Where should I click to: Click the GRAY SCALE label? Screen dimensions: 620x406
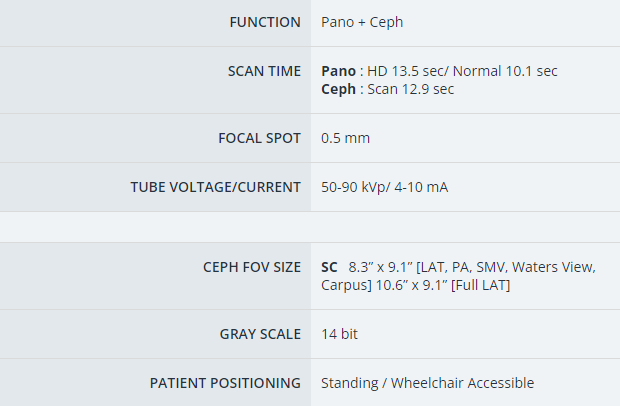tap(260, 334)
